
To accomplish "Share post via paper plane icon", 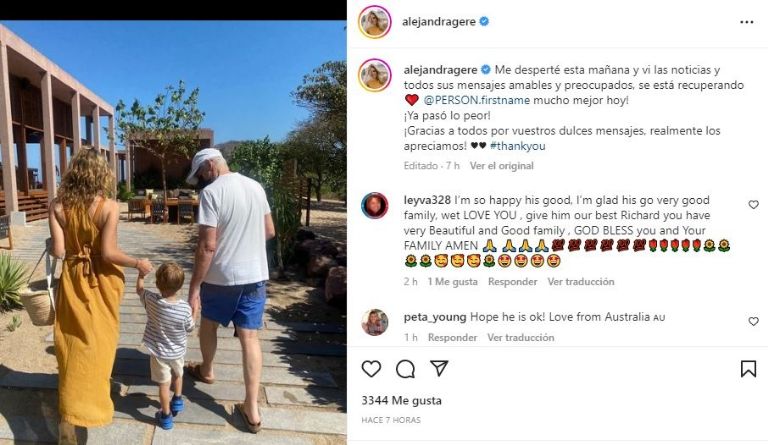I will (x=439, y=369).
